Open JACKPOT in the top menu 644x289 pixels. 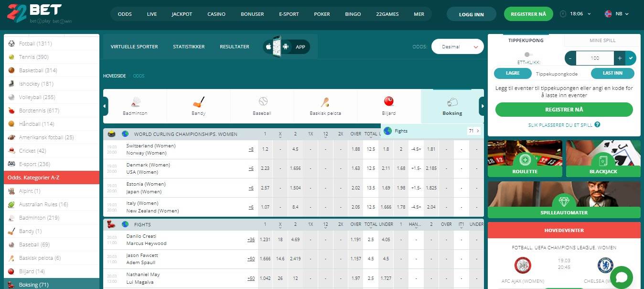(182, 14)
